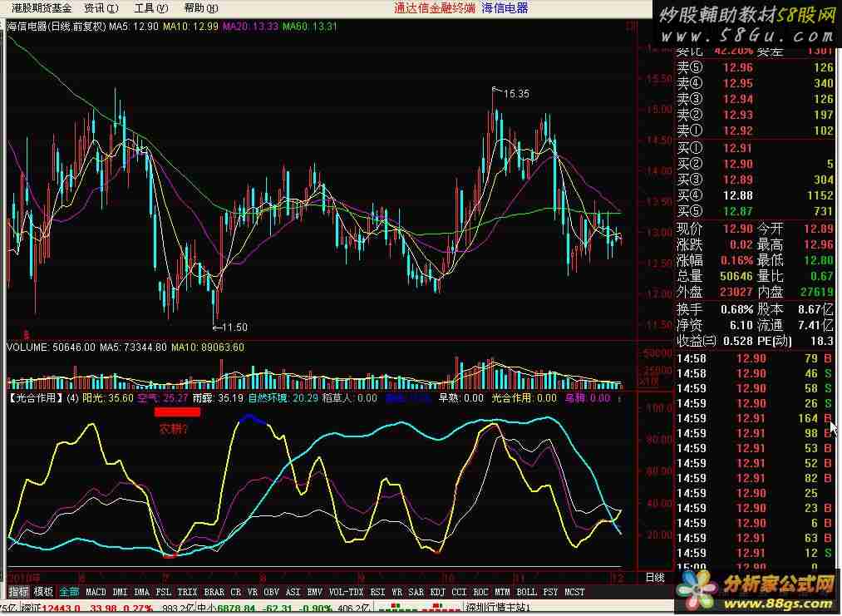Switch the sub-chart to RSI indicator
The height and width of the screenshot is (616, 842).
click(377, 592)
